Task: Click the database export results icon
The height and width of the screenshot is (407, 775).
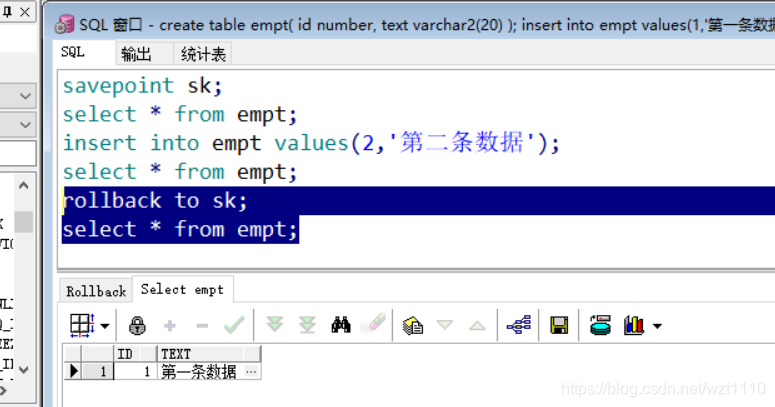Action: click(x=600, y=325)
